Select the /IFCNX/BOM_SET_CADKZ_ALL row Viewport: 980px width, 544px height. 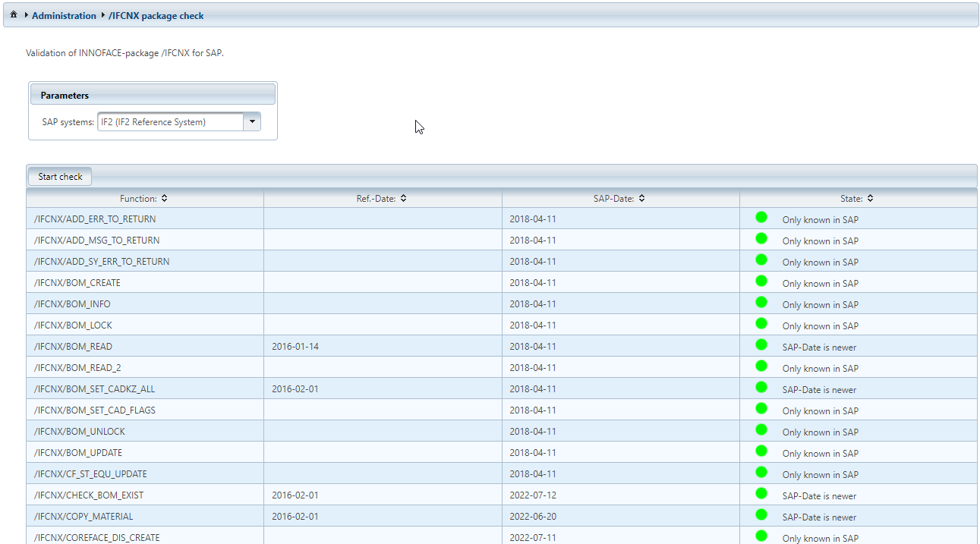tap(95, 389)
